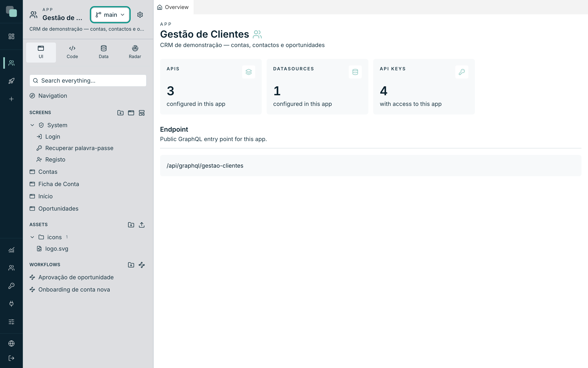Click the APIs card layers icon

248,72
